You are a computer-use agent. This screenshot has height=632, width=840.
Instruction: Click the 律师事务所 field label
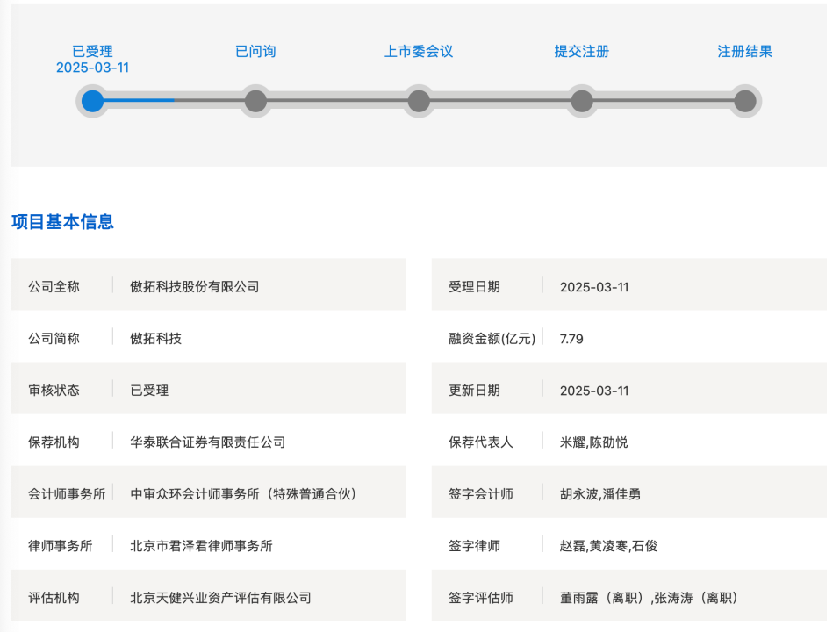60,546
